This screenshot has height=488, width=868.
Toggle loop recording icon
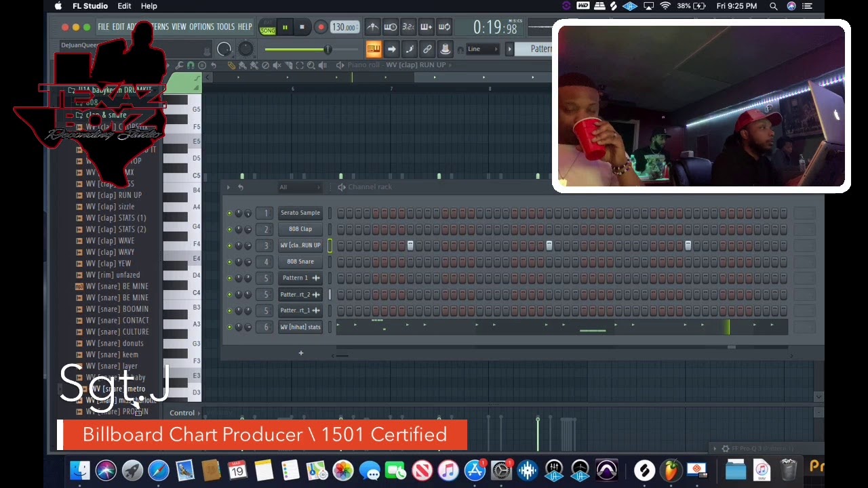[444, 27]
